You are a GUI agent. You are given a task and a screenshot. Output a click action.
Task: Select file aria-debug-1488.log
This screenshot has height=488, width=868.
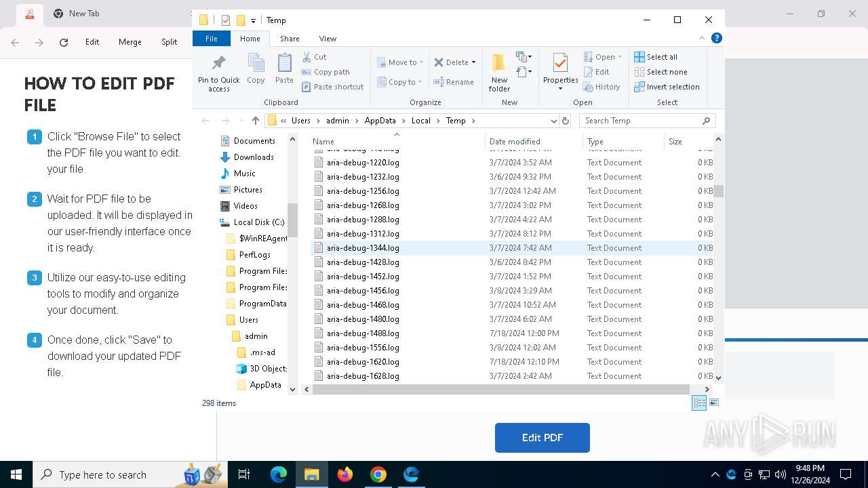[x=363, y=333]
